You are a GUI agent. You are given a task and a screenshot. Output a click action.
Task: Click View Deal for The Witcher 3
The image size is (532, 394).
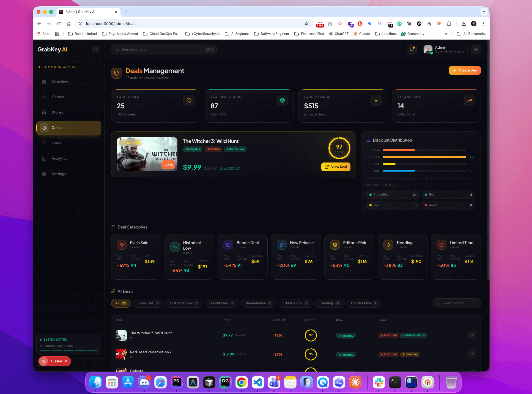pyautogui.click(x=336, y=167)
